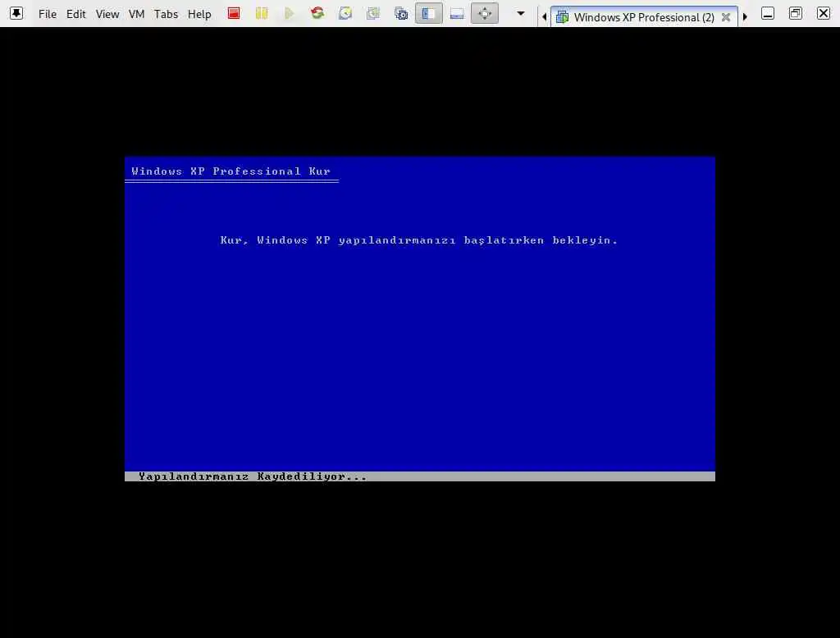Open the snapshot manager icon
Viewport: 840px width, 638px height.
400,13
